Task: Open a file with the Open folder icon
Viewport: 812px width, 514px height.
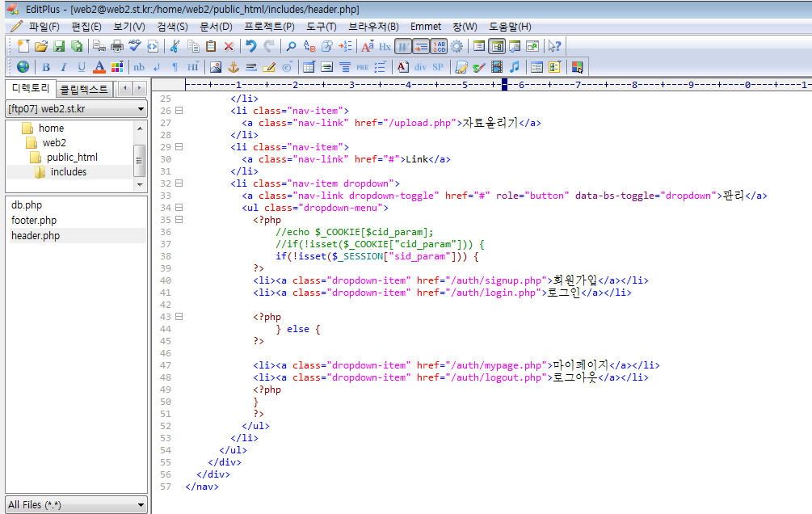Action: (x=41, y=46)
